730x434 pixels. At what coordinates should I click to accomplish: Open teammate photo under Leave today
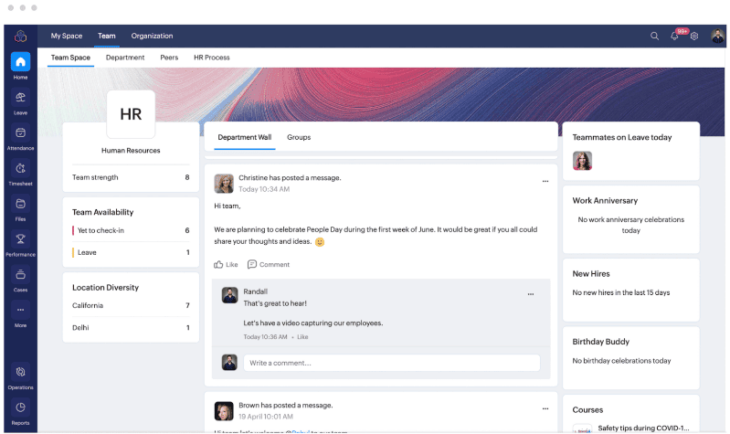tap(582, 161)
